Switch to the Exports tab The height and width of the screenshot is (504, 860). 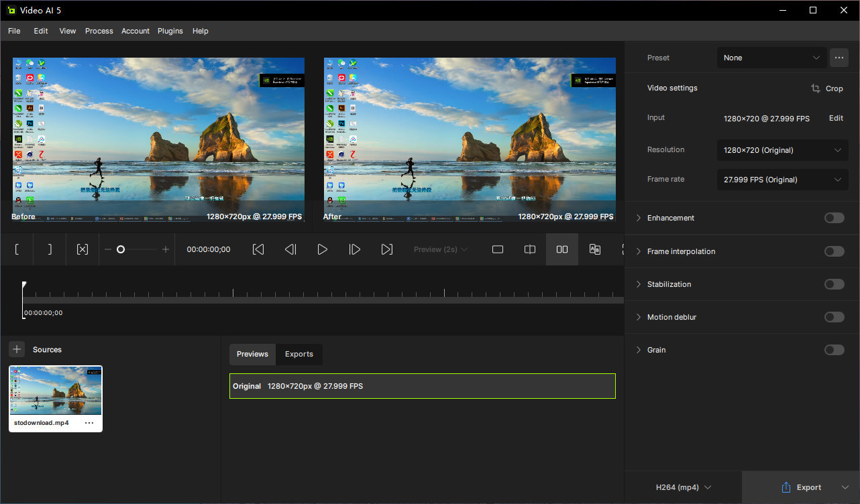(299, 354)
